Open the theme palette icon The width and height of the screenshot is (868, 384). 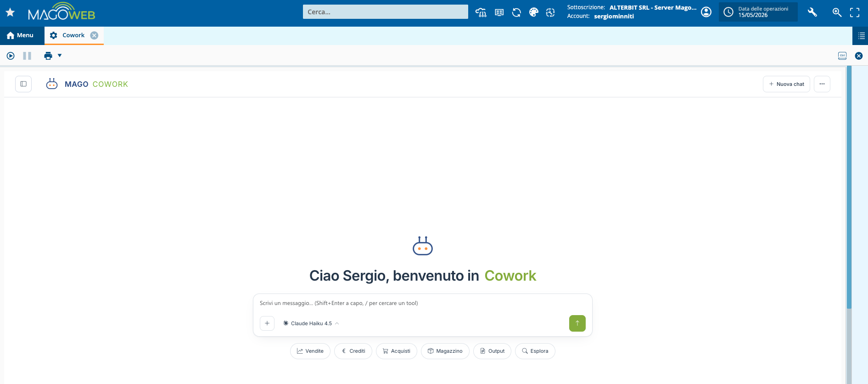pyautogui.click(x=533, y=12)
